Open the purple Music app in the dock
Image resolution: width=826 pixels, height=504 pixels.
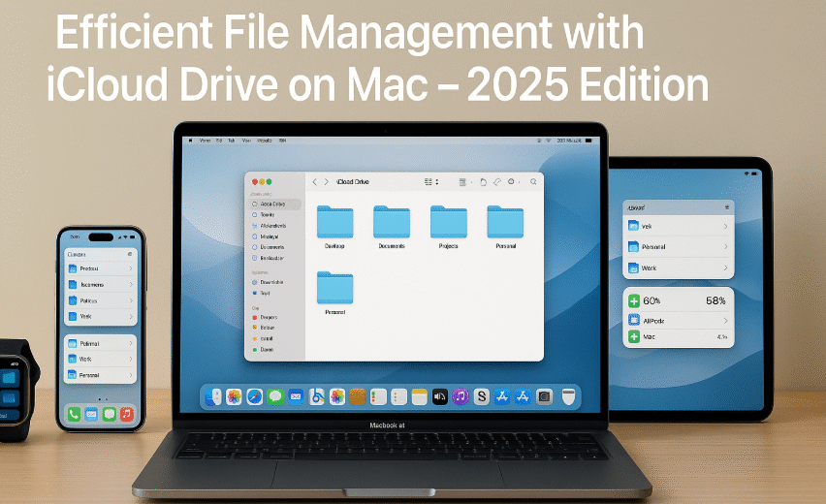(461, 396)
